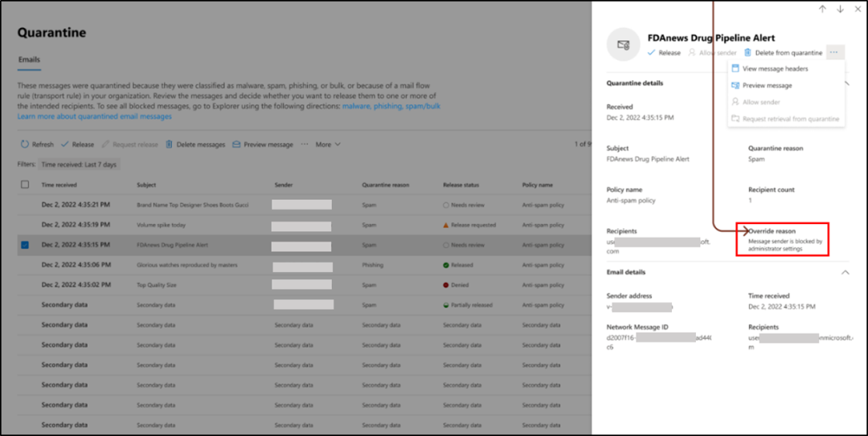Click the Preview message envelope icon in list toolbar

[x=236, y=145]
